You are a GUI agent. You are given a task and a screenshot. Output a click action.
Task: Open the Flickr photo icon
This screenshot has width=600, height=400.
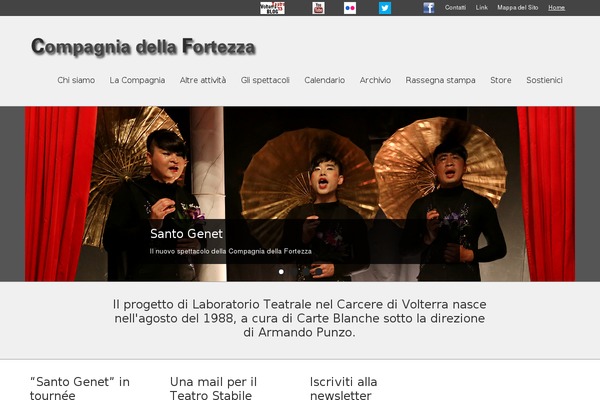coord(350,8)
